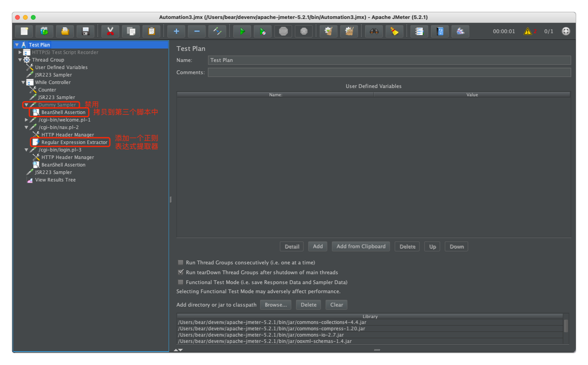Viewport: 588px width, 365px height.
Task: Click the Comments text field
Action: 389,72
